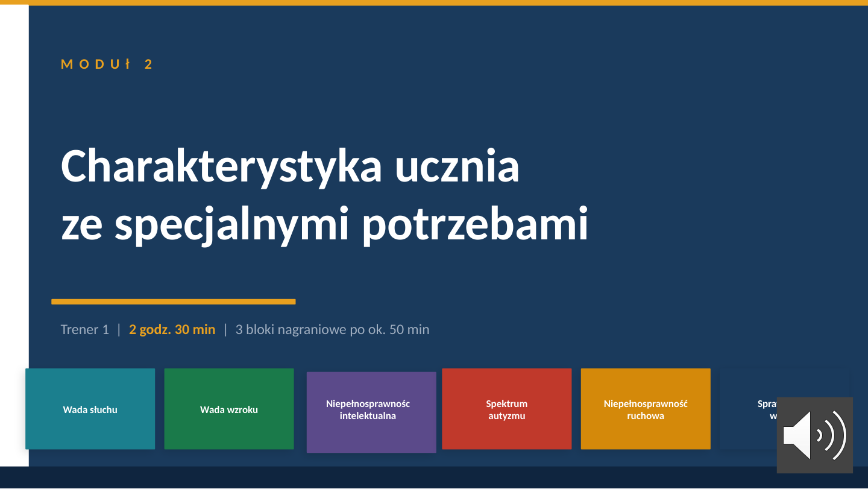868x489 pixels.
Task: Open the orange Niepełnosprawność ruchowa tile
Action: click(646, 409)
